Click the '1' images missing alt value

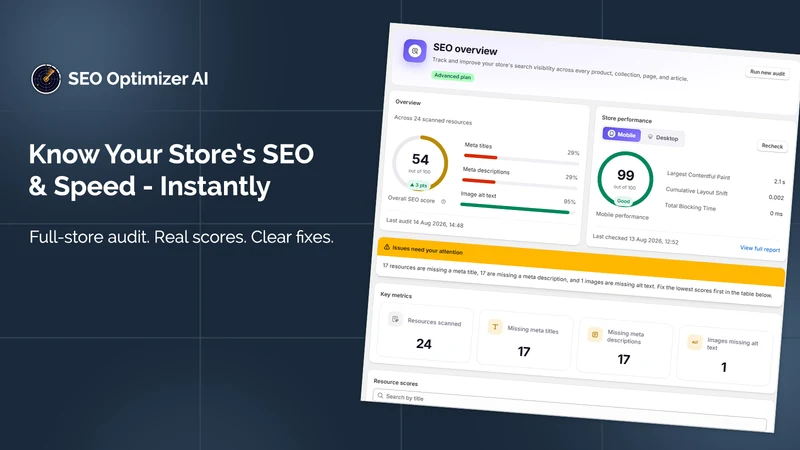tap(723, 367)
